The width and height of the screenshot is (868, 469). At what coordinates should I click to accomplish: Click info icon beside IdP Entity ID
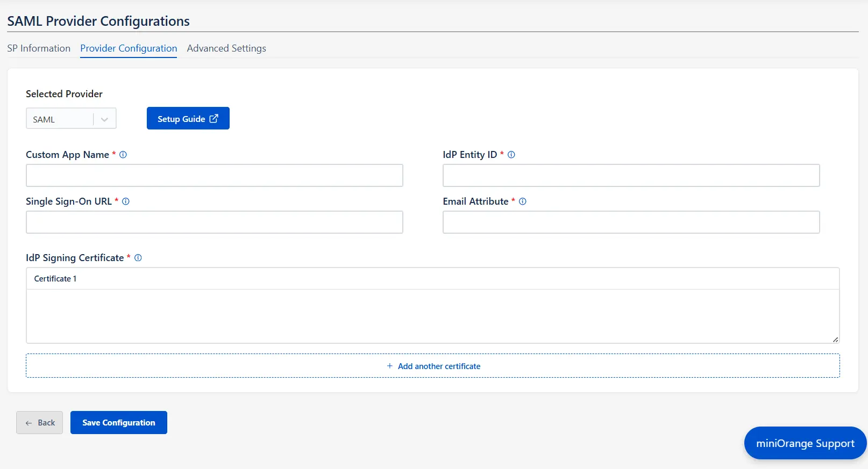click(511, 155)
